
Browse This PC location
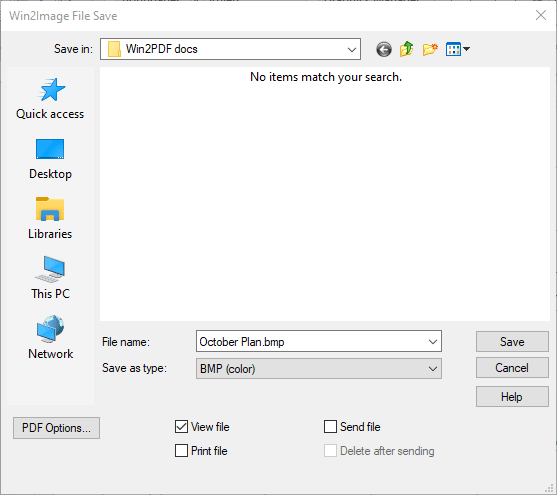pos(50,278)
